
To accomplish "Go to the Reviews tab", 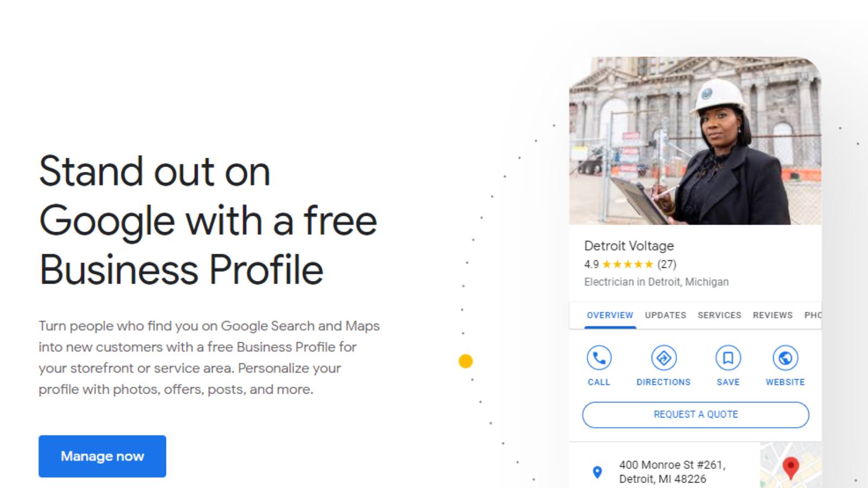I will pos(773,315).
